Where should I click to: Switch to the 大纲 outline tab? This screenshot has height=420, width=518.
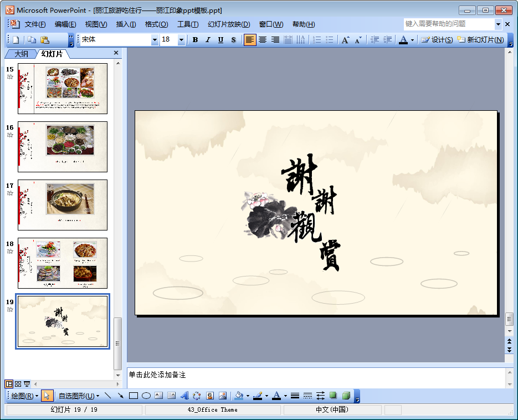[x=21, y=54]
